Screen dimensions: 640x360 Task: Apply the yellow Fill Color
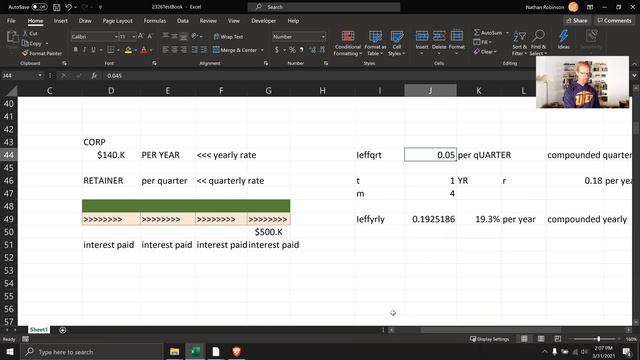128,50
